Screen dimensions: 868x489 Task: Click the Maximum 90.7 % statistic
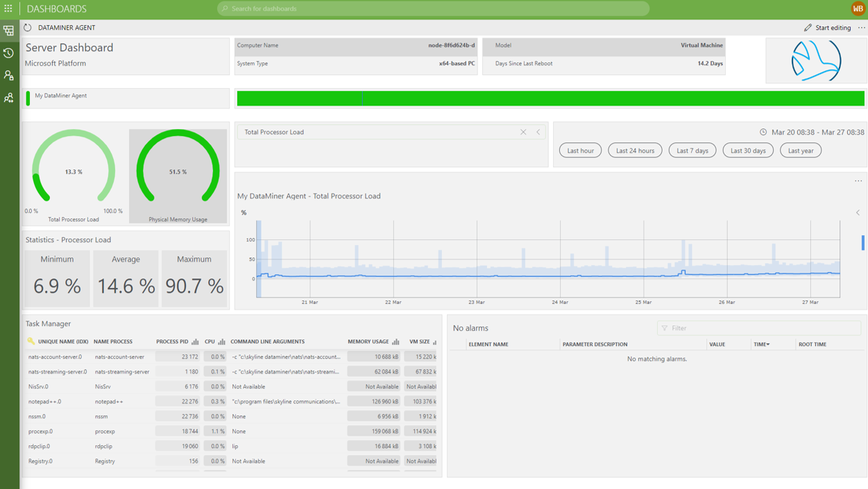pos(194,279)
